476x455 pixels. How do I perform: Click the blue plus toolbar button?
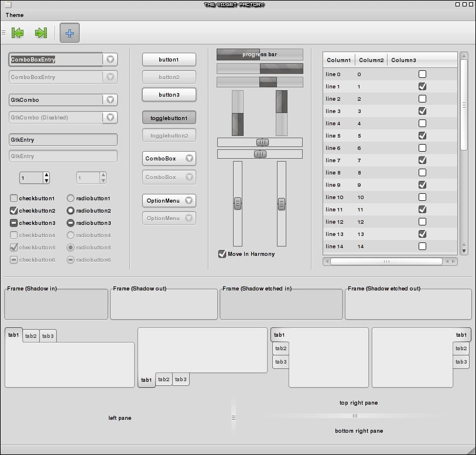coord(70,33)
